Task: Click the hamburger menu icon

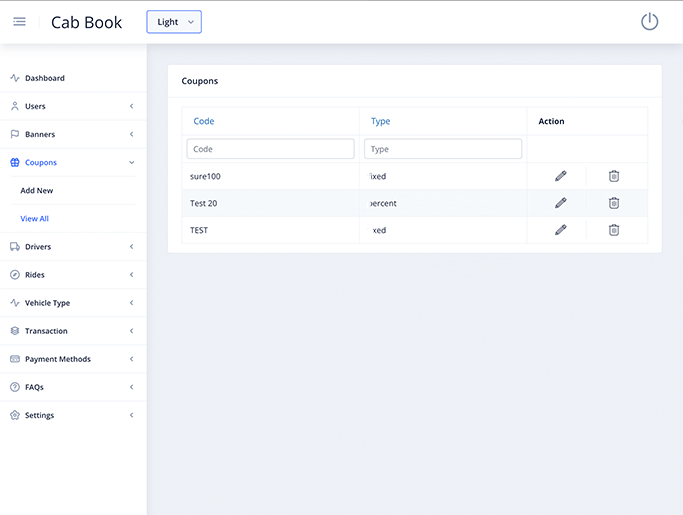Action: point(19,22)
